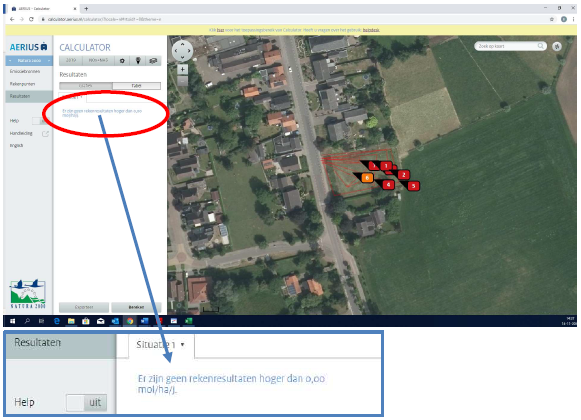Open the 2019 year selector
This screenshot has height=420, width=581.
(71, 60)
